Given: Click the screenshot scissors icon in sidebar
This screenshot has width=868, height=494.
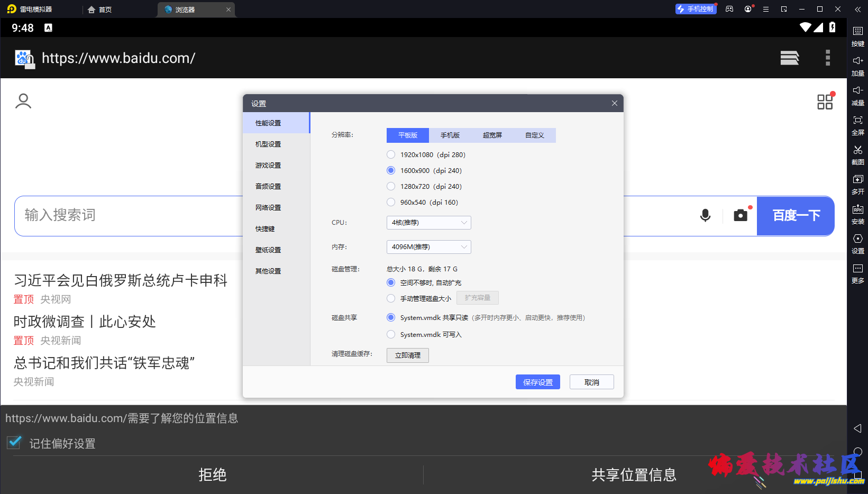Looking at the screenshot, I should (x=857, y=150).
